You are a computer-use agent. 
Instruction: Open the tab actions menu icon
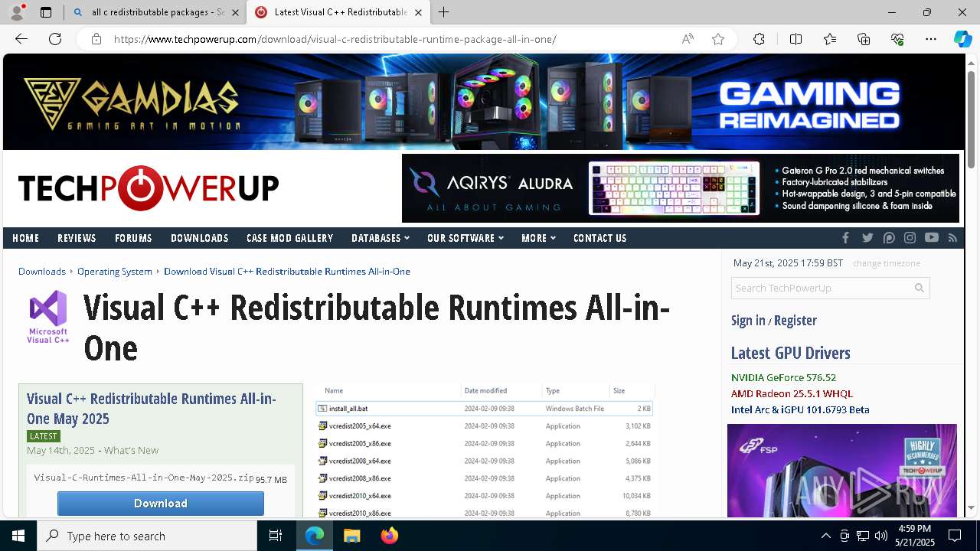click(46, 12)
